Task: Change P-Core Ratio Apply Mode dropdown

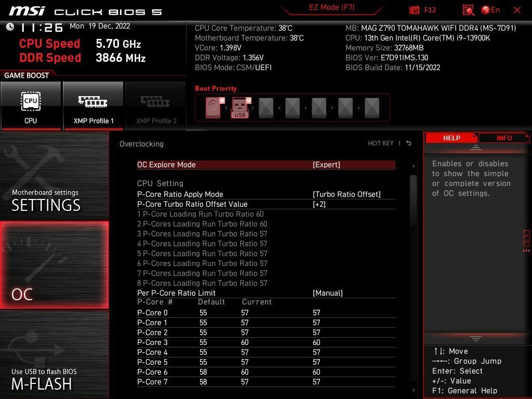Action: pyautogui.click(x=266, y=194)
